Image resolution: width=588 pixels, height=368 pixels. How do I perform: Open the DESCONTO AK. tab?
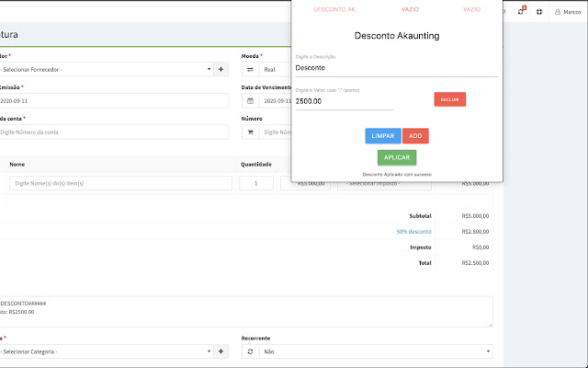point(334,9)
